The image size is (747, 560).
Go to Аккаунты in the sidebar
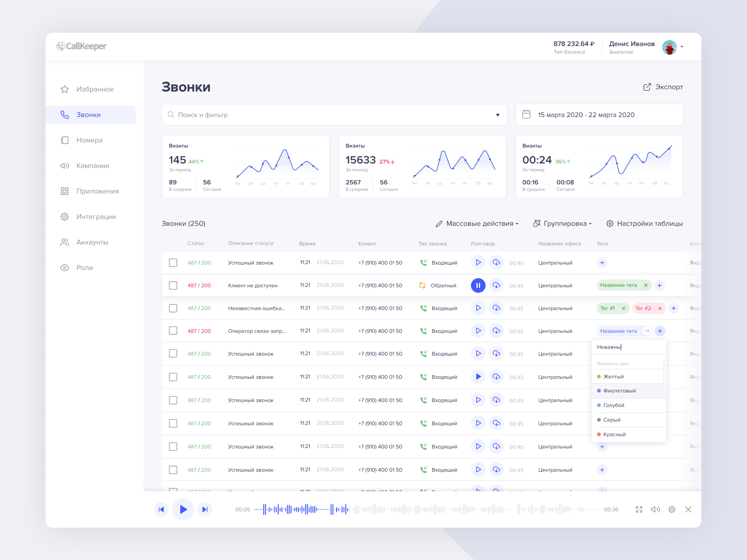click(92, 242)
